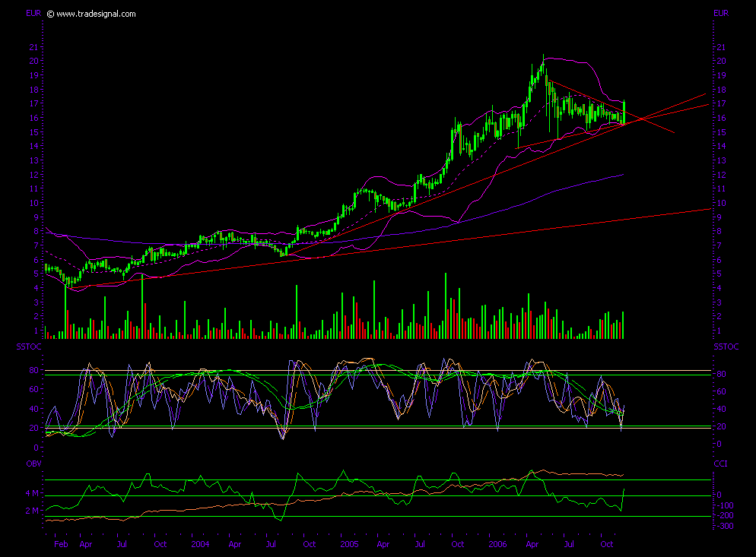Viewport: 756px width, 557px height.
Task: Click '21' on the left price axis
Action: (33, 47)
